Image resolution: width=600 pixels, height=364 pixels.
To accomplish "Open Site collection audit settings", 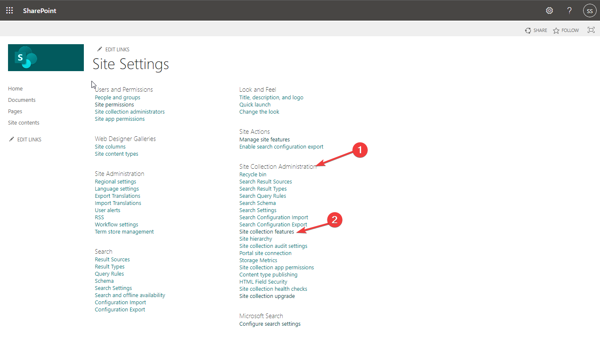I will pos(273,246).
